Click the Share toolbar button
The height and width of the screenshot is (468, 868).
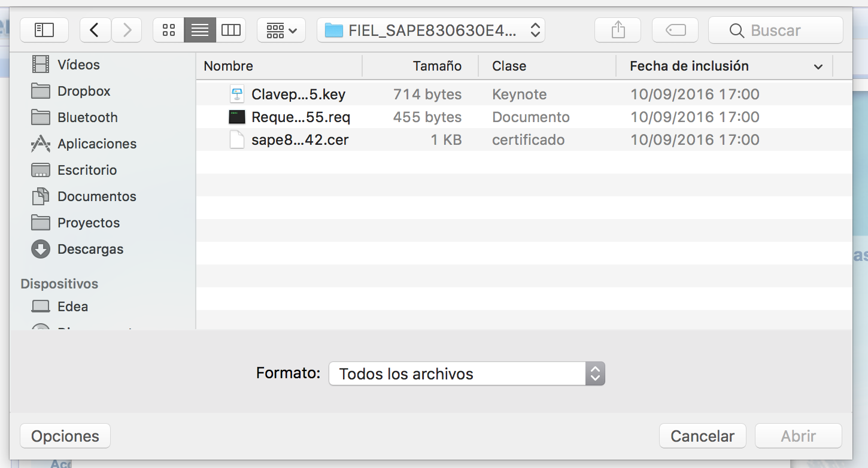(x=618, y=30)
